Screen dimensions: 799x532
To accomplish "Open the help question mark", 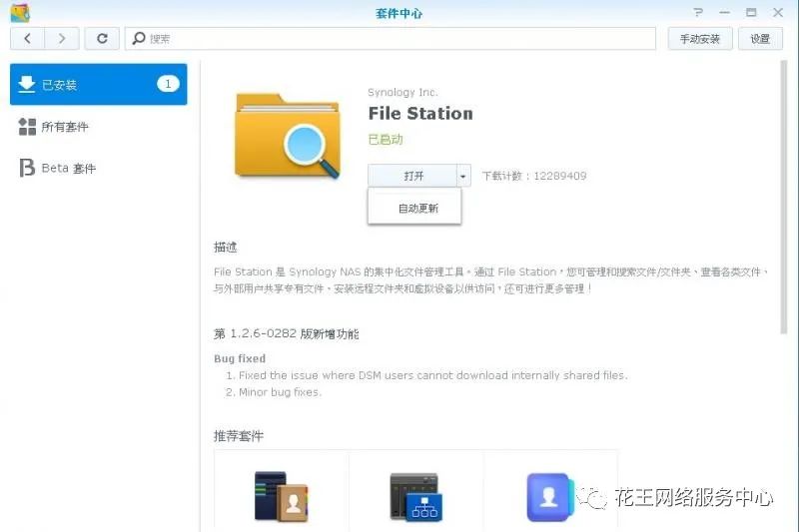I will pyautogui.click(x=698, y=12).
